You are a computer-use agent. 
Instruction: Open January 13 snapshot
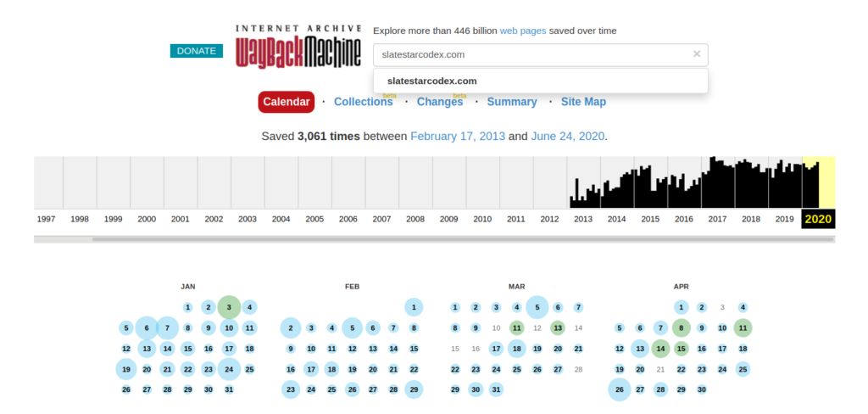click(147, 349)
